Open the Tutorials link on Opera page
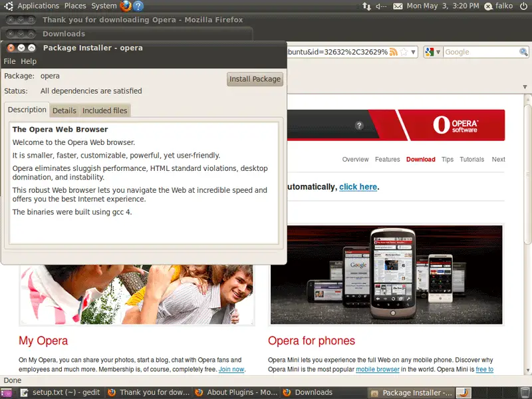The height and width of the screenshot is (399, 532). pyautogui.click(x=472, y=160)
